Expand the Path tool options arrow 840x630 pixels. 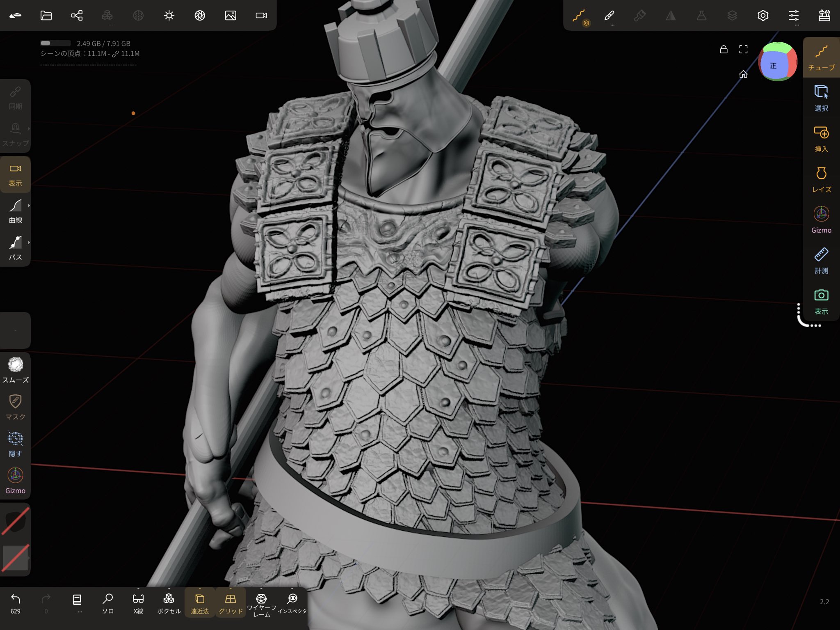[x=29, y=243]
